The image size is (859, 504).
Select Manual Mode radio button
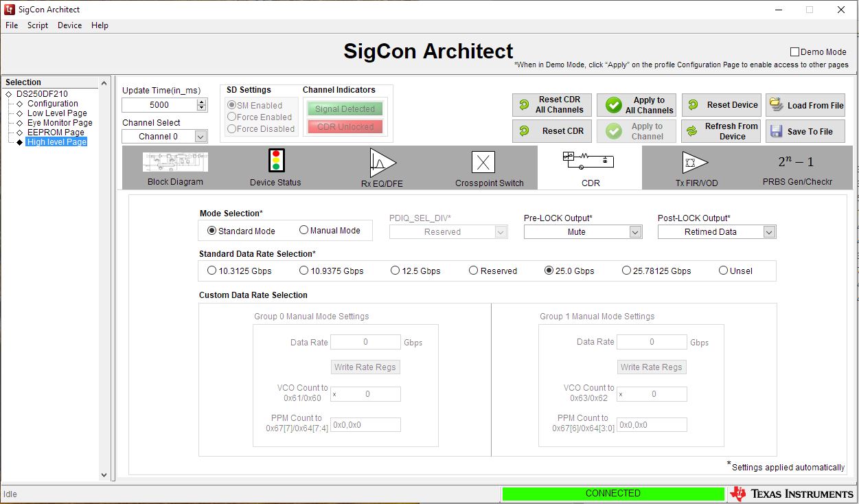click(x=303, y=230)
